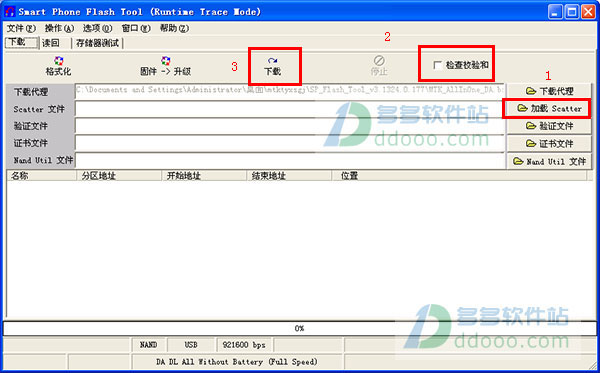Click the 加载 Scatter button
Screen dimensions: 600x373
(549, 108)
